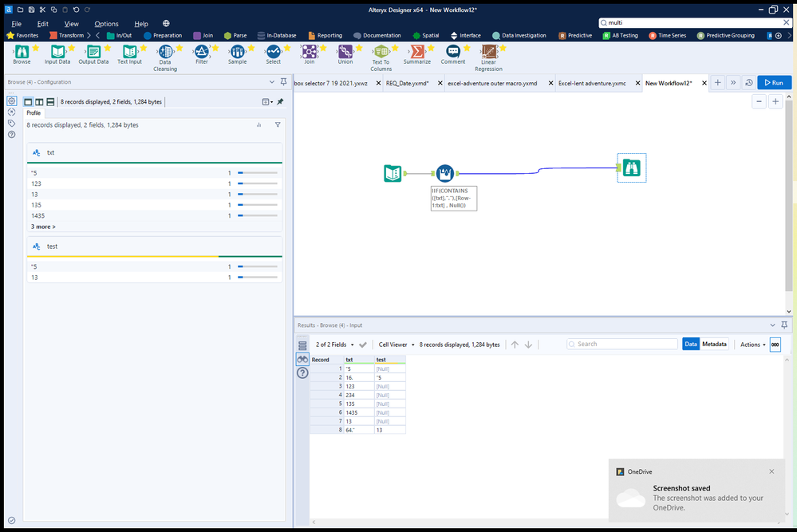Clear the 'multi' tool search box

coord(786,22)
